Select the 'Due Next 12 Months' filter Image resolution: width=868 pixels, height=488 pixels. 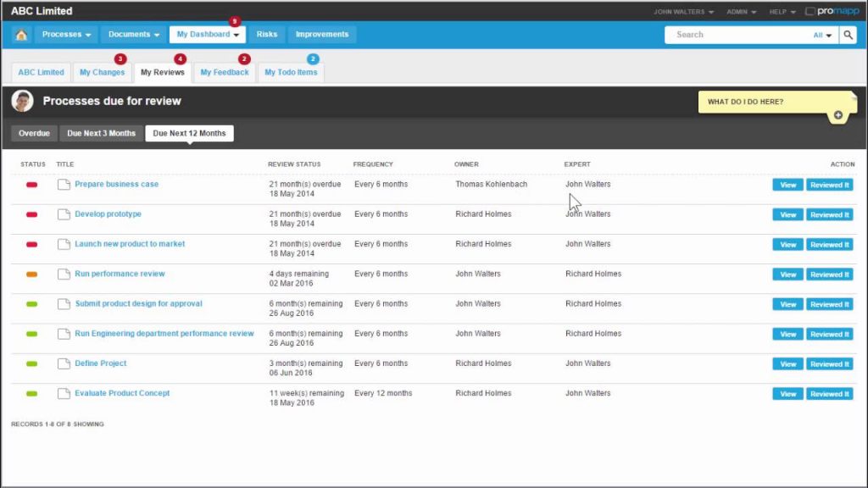click(x=188, y=133)
